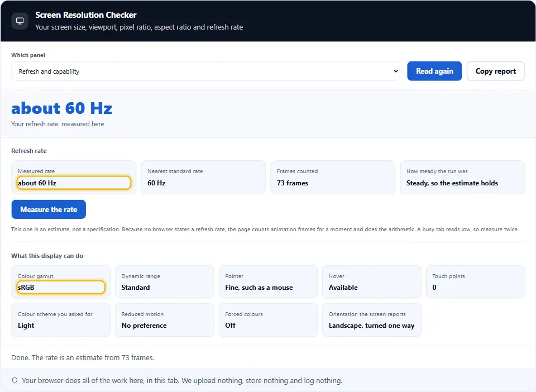Select the Measured rate value field

(74, 183)
